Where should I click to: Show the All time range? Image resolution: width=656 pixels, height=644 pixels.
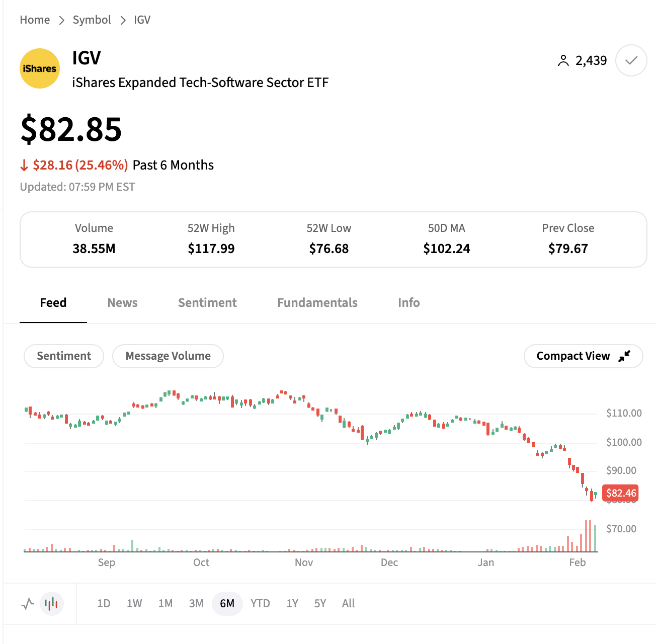tap(348, 603)
